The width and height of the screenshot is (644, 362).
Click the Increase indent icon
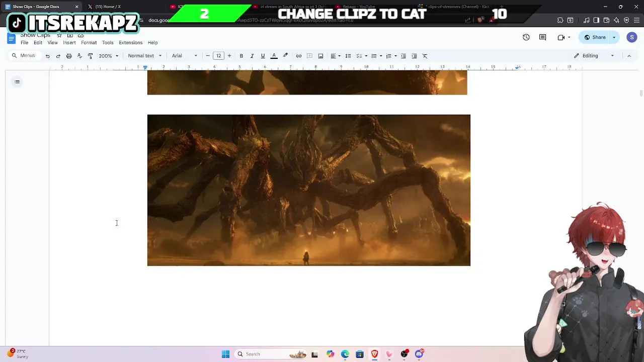click(414, 56)
